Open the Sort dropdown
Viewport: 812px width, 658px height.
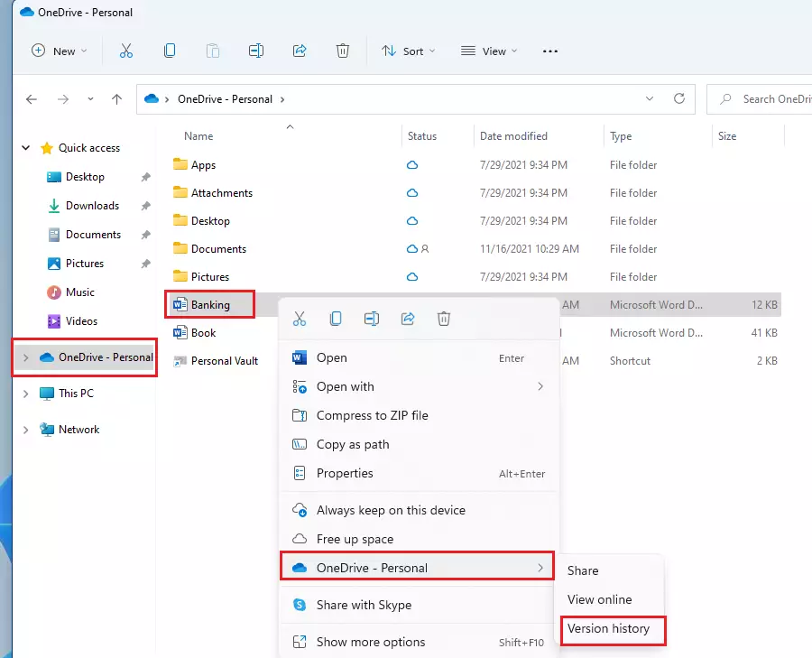[409, 51]
